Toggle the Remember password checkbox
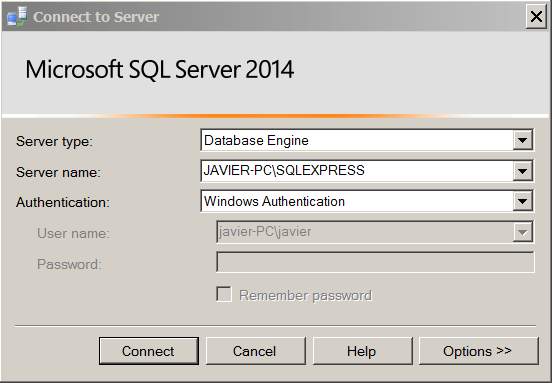Viewport: 552px width, 383px height. tap(224, 294)
